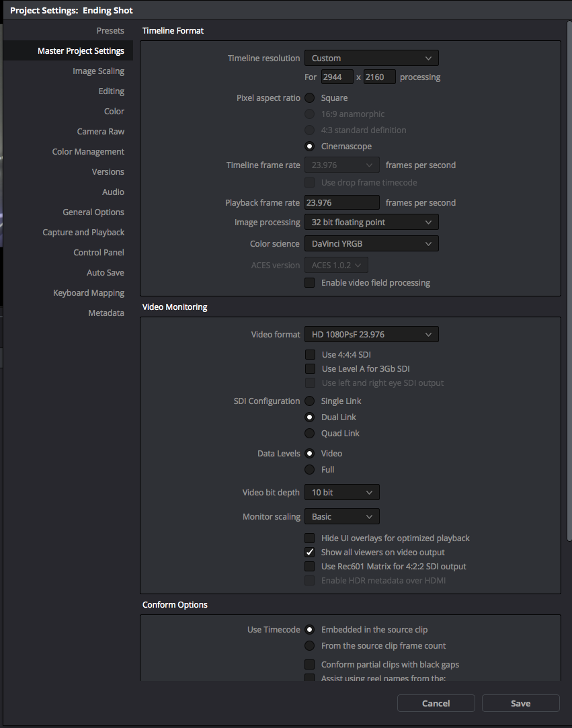Go to Image Scaling settings
The image size is (572, 728).
pyautogui.click(x=98, y=71)
